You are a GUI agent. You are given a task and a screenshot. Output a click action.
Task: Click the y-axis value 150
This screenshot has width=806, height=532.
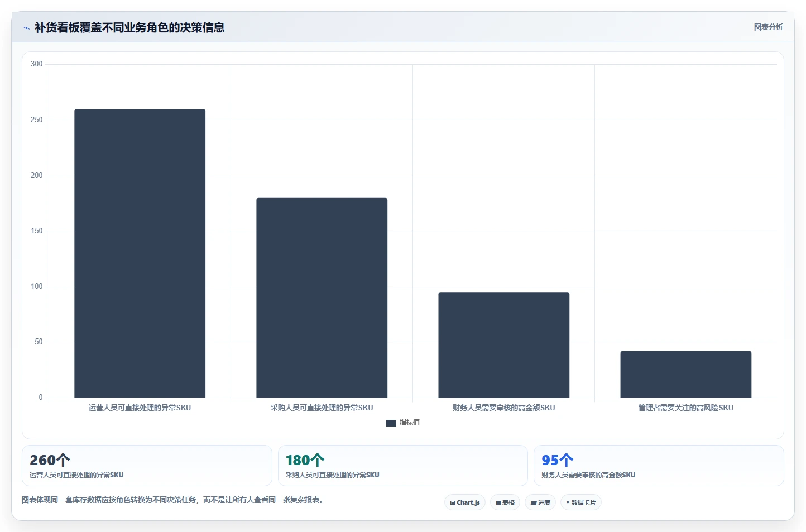(37, 231)
